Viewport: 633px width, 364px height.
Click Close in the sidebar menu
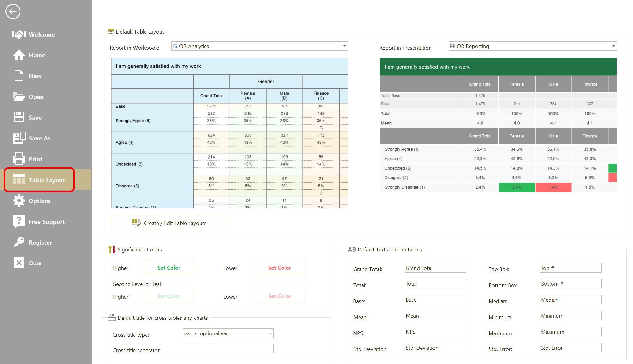[x=35, y=263]
